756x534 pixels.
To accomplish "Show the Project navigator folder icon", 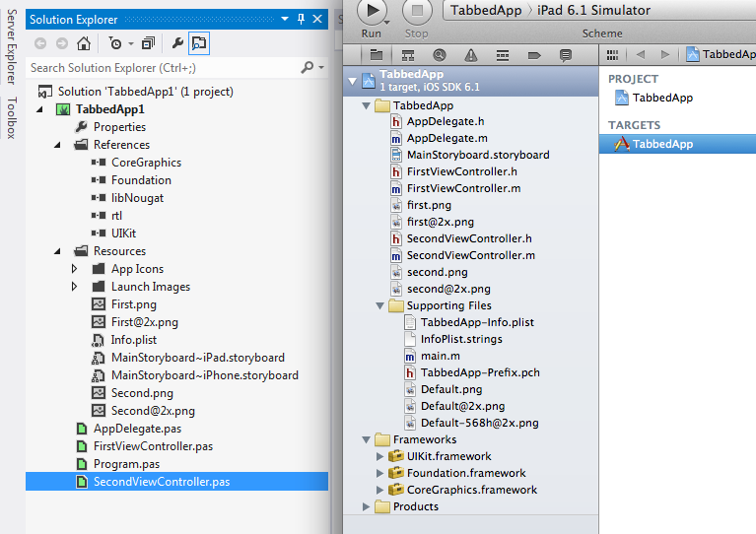I will (x=377, y=55).
